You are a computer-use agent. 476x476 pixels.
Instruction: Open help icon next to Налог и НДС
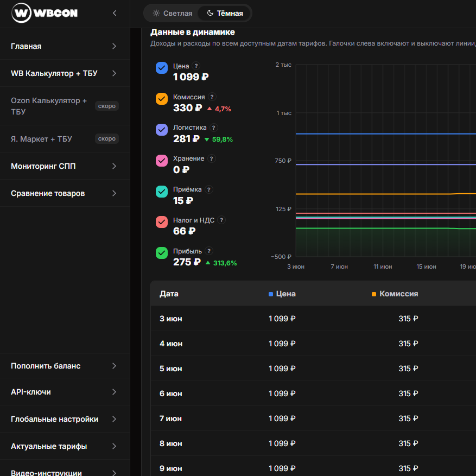coord(221,220)
